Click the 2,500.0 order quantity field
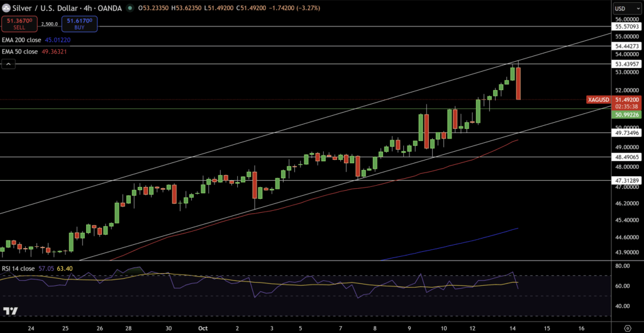 (48, 24)
